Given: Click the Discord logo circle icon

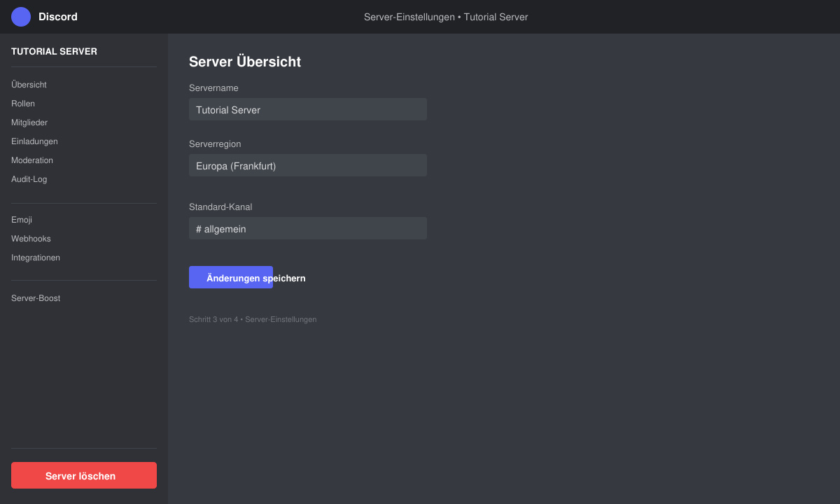Looking at the screenshot, I should click(x=21, y=17).
